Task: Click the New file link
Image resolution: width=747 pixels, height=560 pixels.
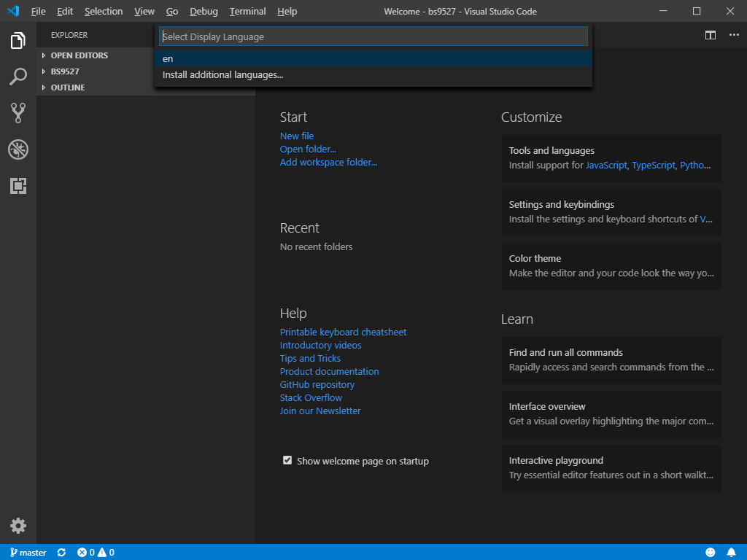Action: point(297,136)
